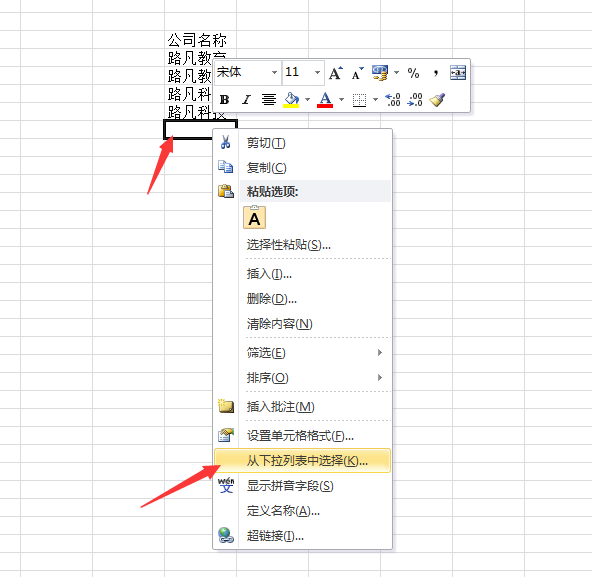
Task: Click the borders icon in mini toolbar
Action: click(x=359, y=100)
